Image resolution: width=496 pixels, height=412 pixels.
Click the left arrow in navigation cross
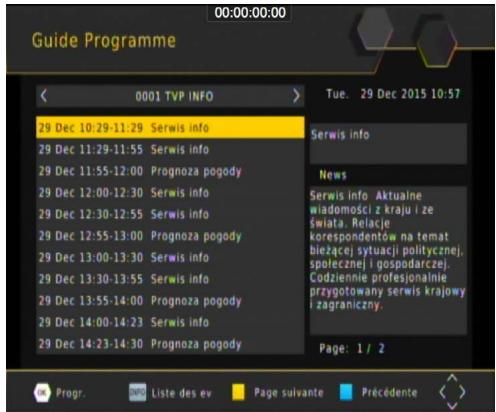pyautogui.click(x=442, y=392)
